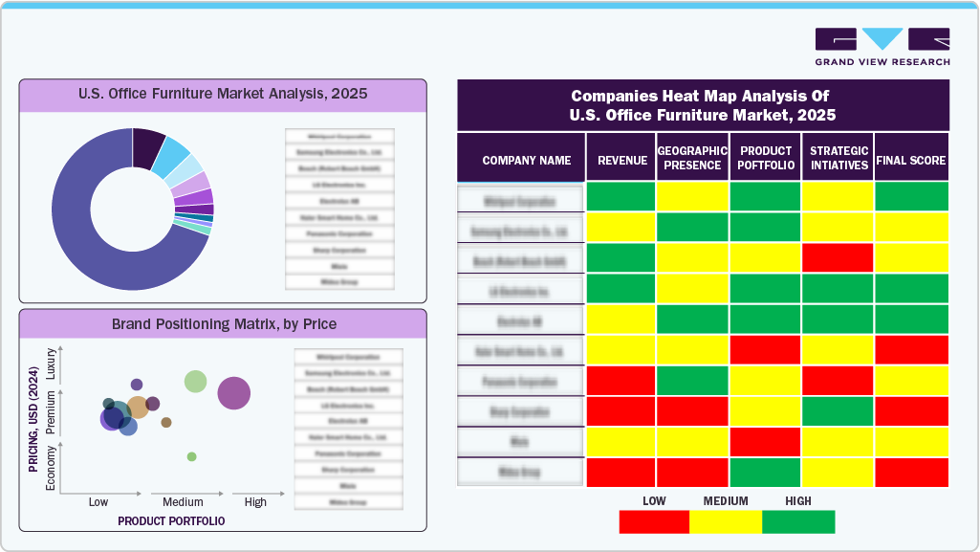Select the green HIGH legend swatch
Image resolution: width=980 pixels, height=552 pixels.
pyautogui.click(x=798, y=521)
